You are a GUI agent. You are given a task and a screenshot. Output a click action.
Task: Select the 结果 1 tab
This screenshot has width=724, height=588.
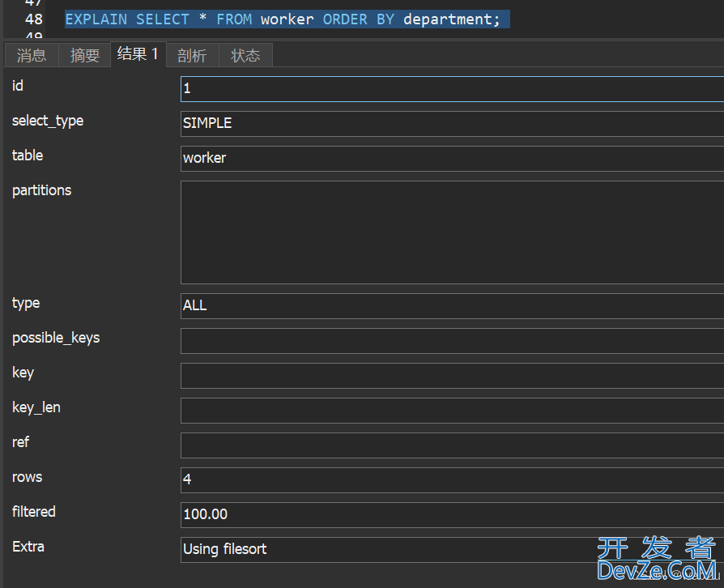coord(138,54)
